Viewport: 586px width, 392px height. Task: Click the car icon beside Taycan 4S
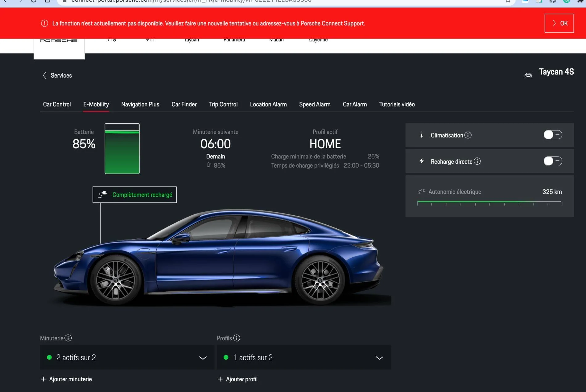click(528, 75)
